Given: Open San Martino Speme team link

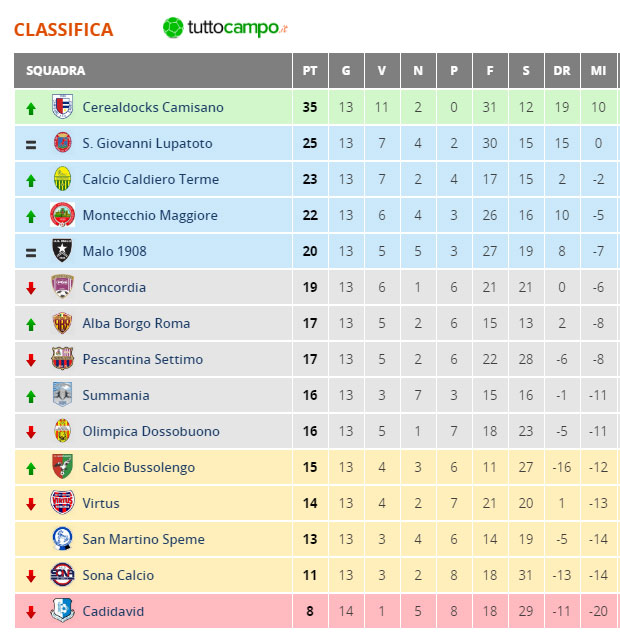Looking at the screenshot, I should [143, 539].
